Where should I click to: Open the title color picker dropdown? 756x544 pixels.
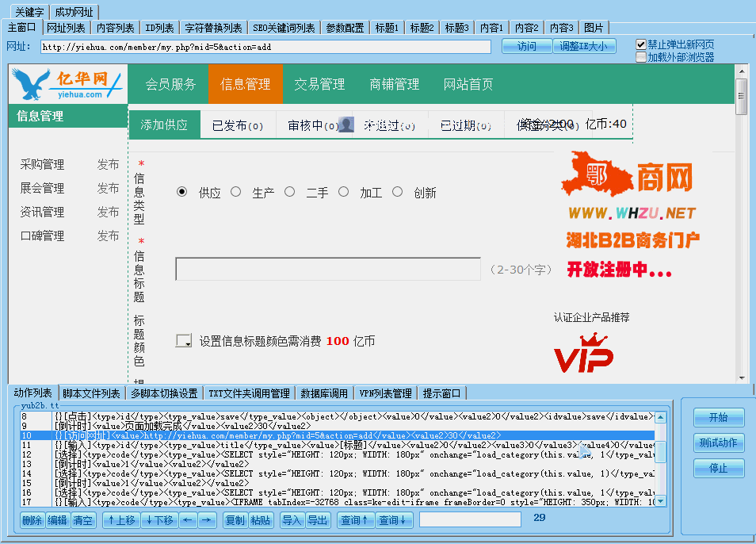coord(184,341)
